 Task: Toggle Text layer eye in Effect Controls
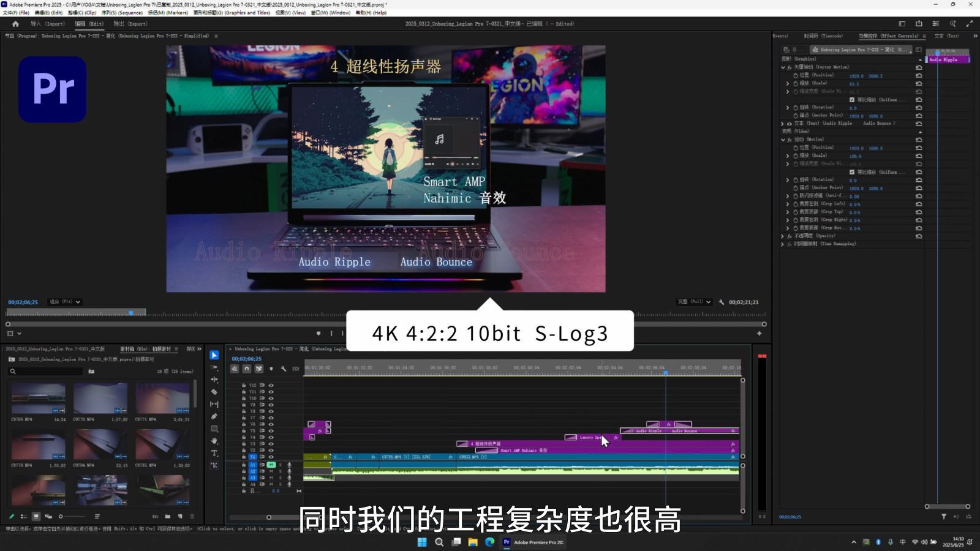pyautogui.click(x=790, y=124)
